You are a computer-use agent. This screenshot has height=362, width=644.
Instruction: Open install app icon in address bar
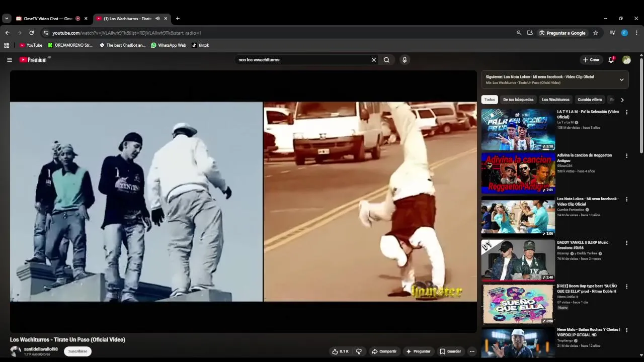[530, 33]
